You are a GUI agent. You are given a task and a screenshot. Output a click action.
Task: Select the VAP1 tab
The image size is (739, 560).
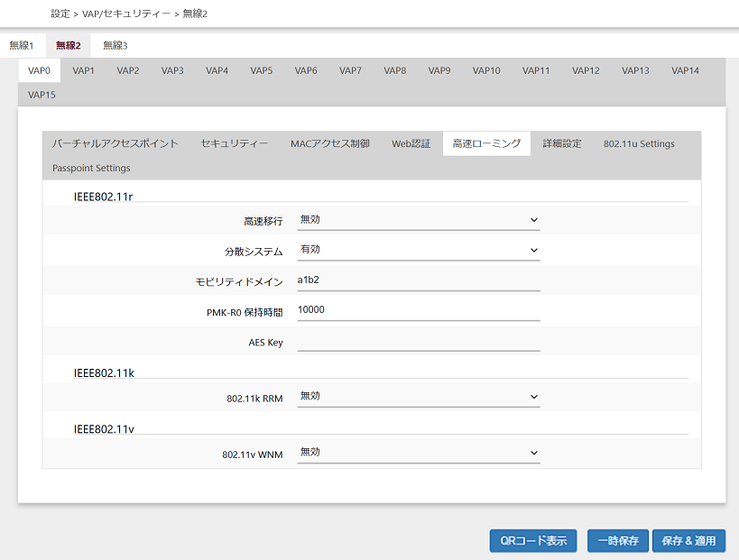(x=84, y=70)
